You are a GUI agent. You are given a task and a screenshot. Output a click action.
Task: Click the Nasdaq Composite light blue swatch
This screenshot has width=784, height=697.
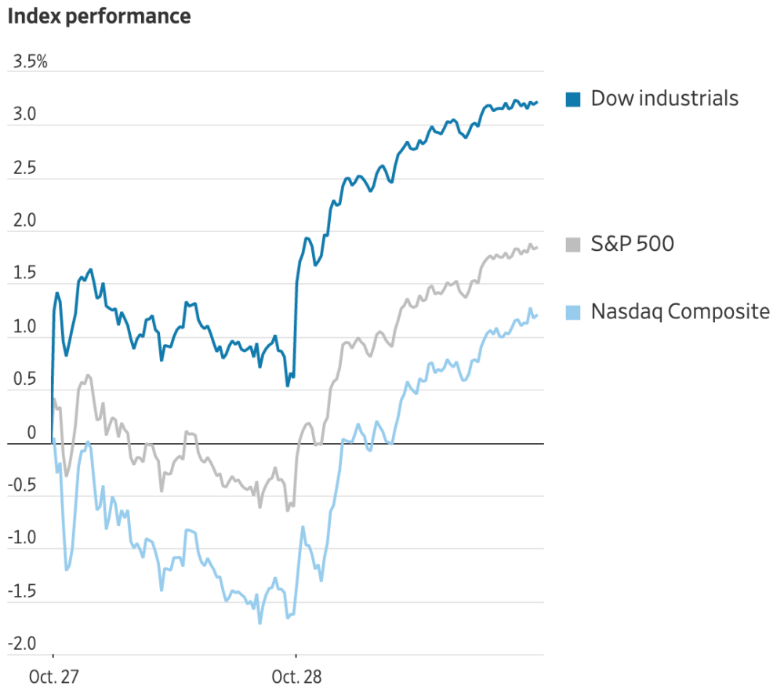[x=573, y=313]
